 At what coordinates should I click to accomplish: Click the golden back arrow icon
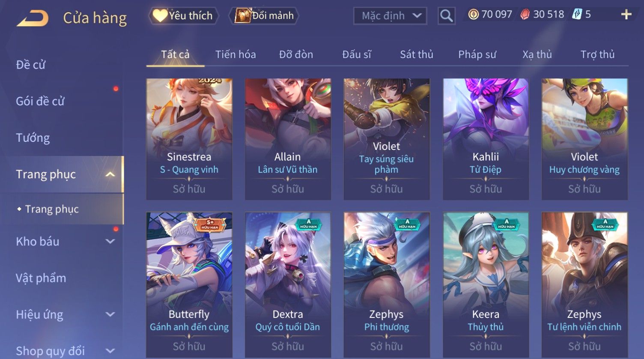point(33,18)
